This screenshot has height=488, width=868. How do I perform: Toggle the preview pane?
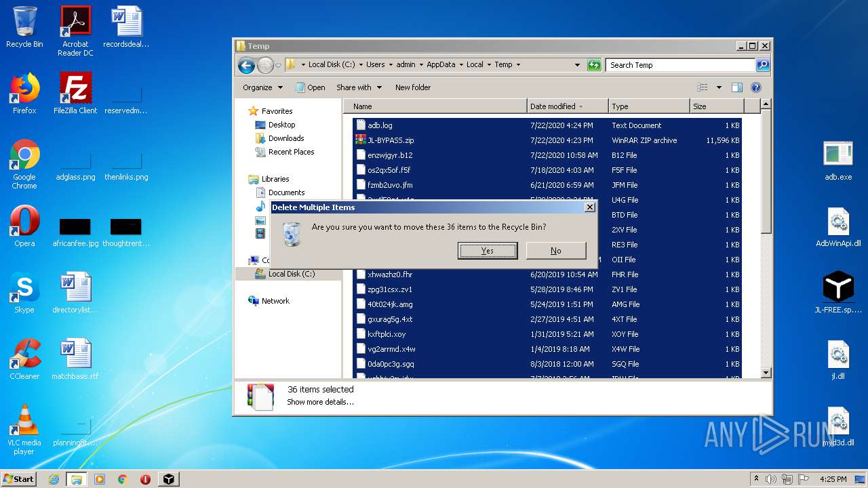(x=738, y=87)
